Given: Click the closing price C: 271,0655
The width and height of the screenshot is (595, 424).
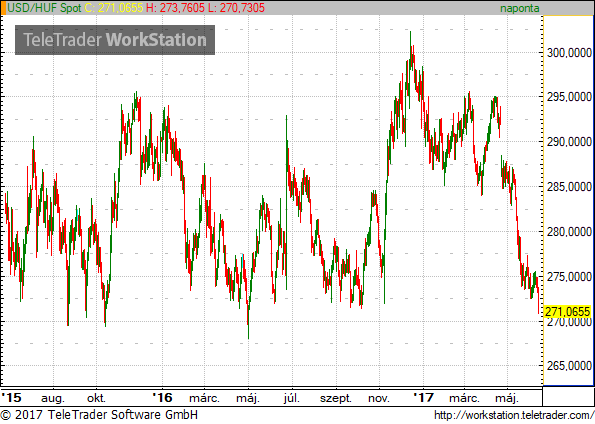Looking at the screenshot, I should click(x=114, y=8).
